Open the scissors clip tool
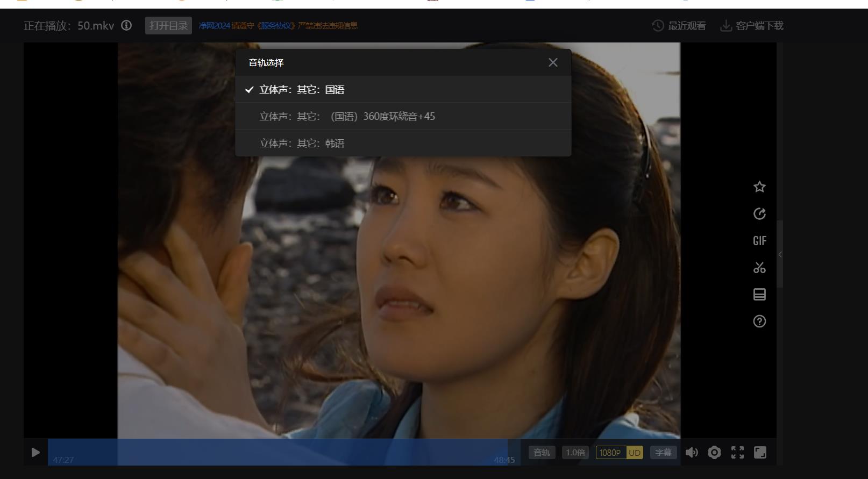Screen dimensions: 868x479 pyautogui.click(x=759, y=267)
